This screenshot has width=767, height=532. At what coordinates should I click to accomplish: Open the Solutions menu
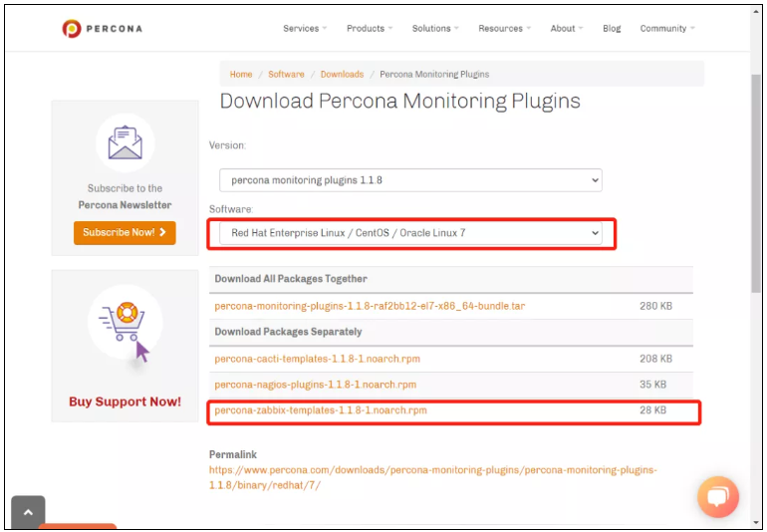pos(435,28)
